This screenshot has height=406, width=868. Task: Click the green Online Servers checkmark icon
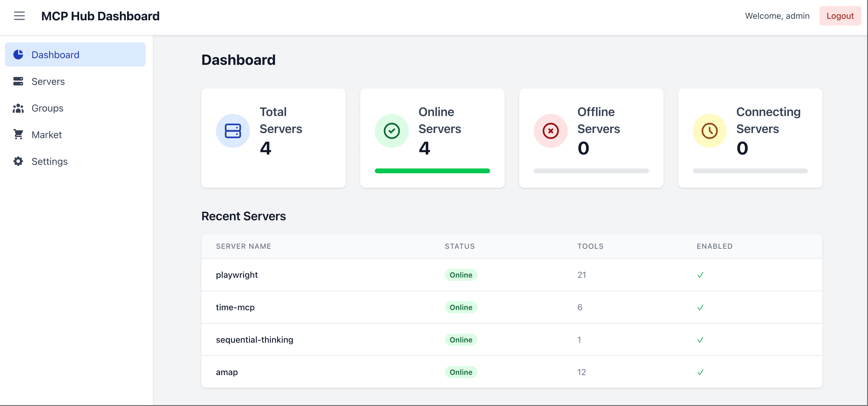tap(392, 131)
